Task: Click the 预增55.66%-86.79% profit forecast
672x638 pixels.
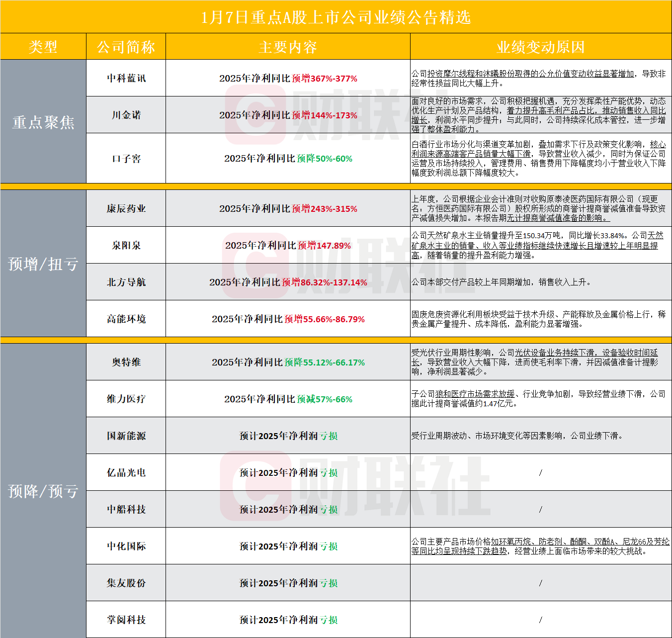Action: coord(325,319)
